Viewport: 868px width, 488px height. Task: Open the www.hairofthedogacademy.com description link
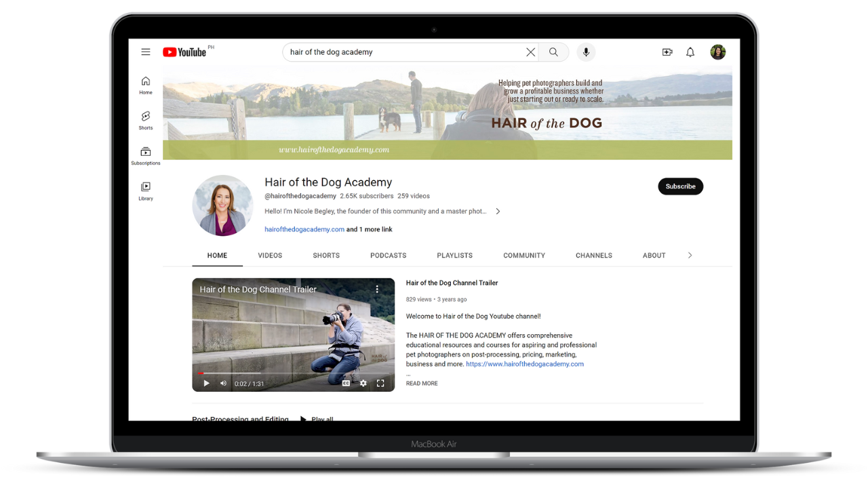525,364
